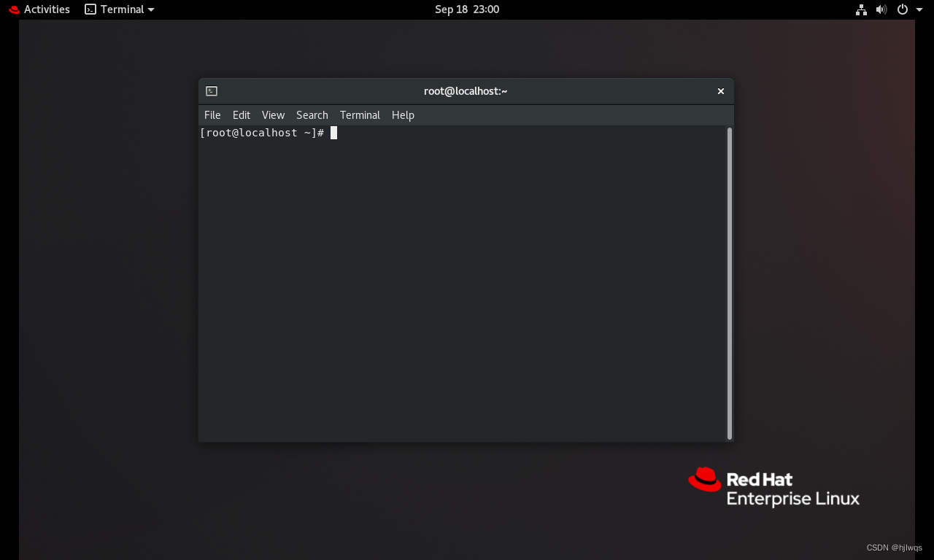The width and height of the screenshot is (934, 560).
Task: Select the root@localhost title bar
Action: point(466,90)
